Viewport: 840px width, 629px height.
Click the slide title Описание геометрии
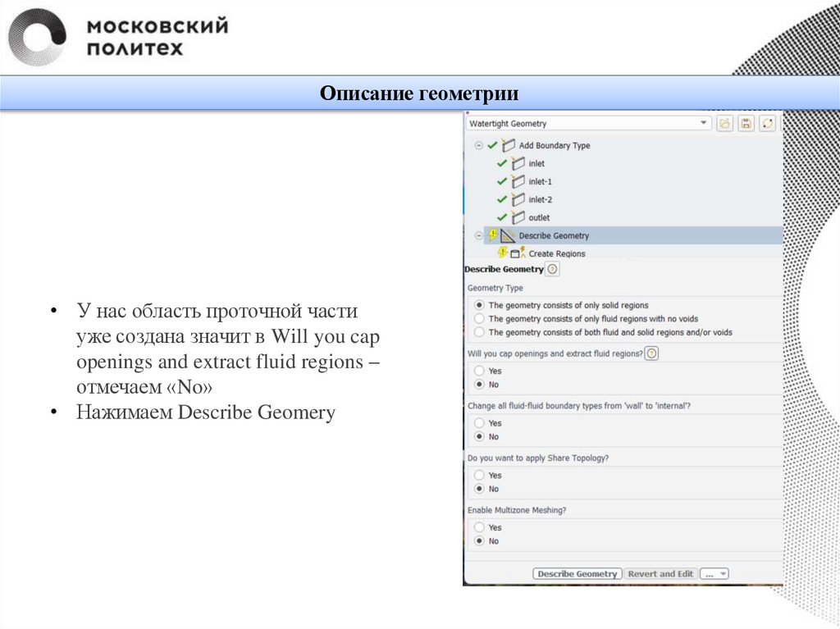(419, 93)
